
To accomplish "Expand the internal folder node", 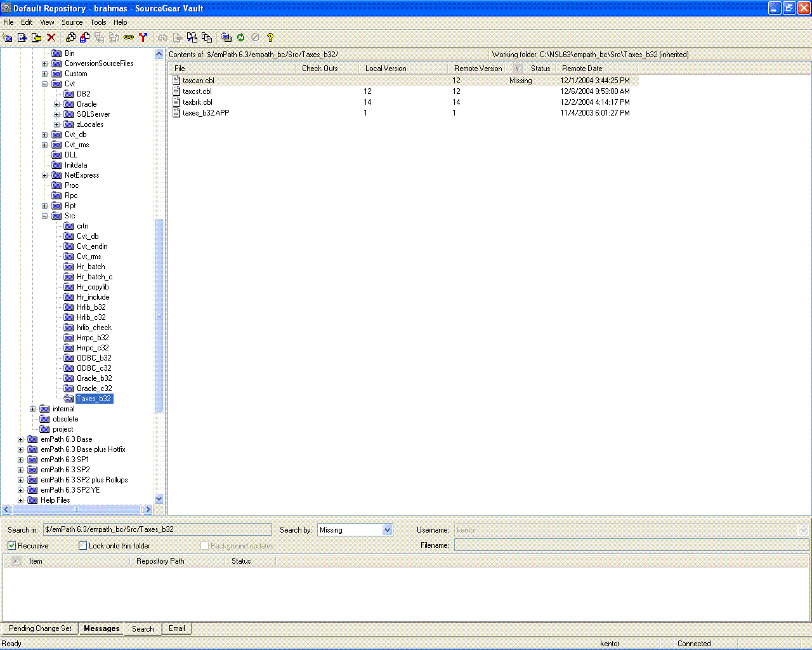I will pyautogui.click(x=32, y=409).
